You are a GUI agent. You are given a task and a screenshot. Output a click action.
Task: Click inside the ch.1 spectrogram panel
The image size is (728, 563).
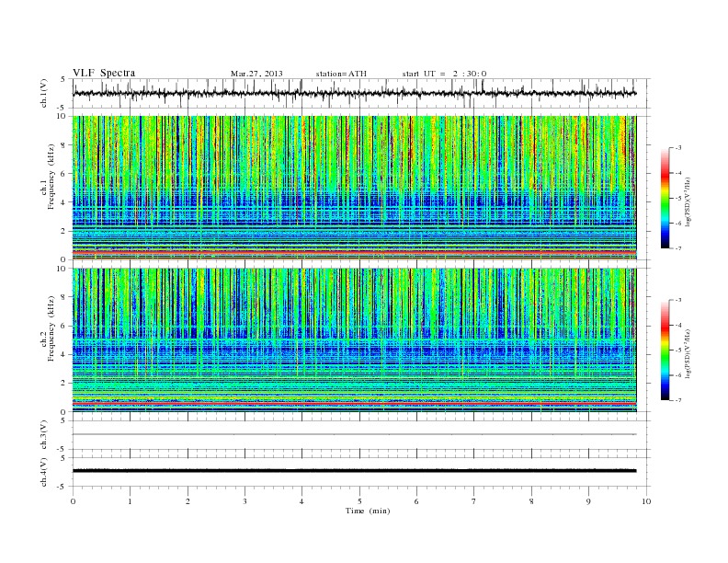coord(354,188)
